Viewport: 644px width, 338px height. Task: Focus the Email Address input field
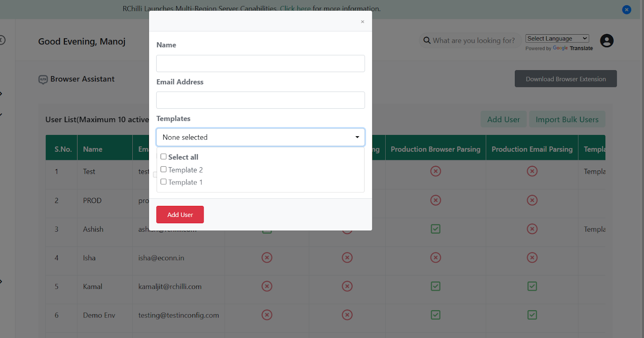click(x=260, y=100)
